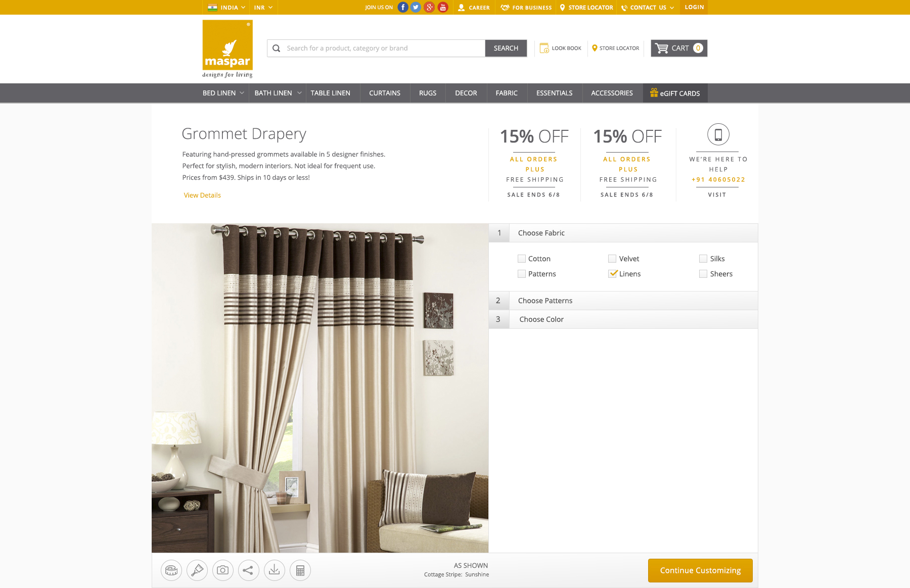The height and width of the screenshot is (588, 910).
Task: Expand the INDIA country dropdown
Action: coord(226,8)
